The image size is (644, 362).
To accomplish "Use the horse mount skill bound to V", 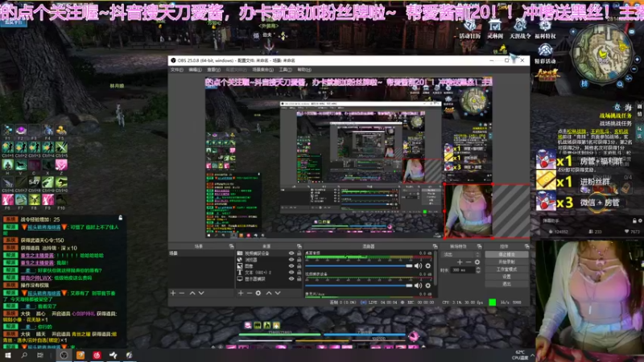I will point(21,165).
